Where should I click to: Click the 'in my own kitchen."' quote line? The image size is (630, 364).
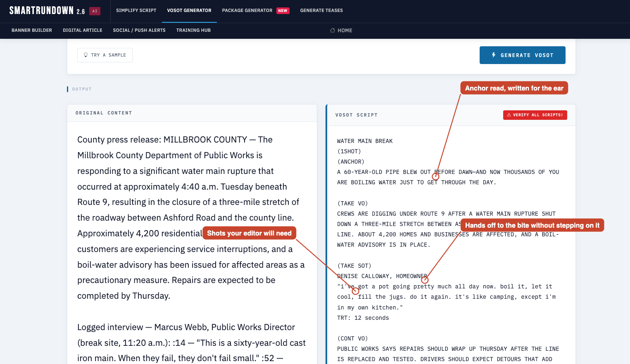[x=370, y=307]
